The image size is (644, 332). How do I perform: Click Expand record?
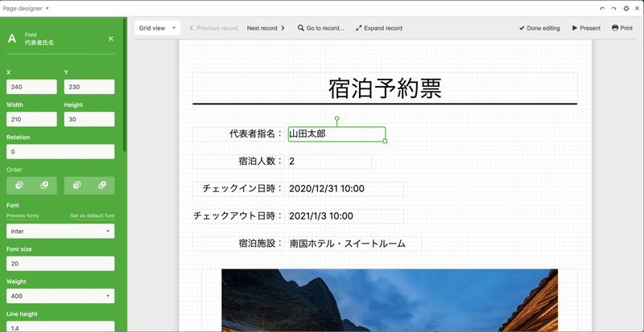379,28
